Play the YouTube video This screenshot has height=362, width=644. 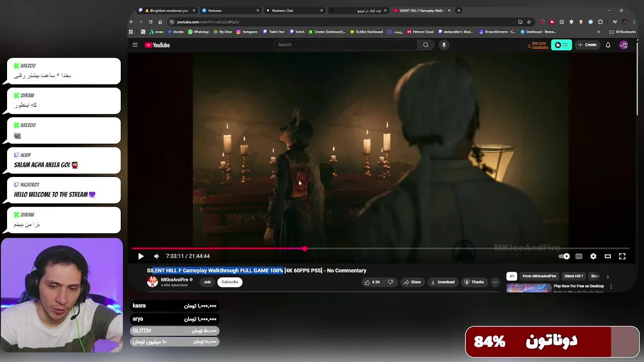click(141, 256)
